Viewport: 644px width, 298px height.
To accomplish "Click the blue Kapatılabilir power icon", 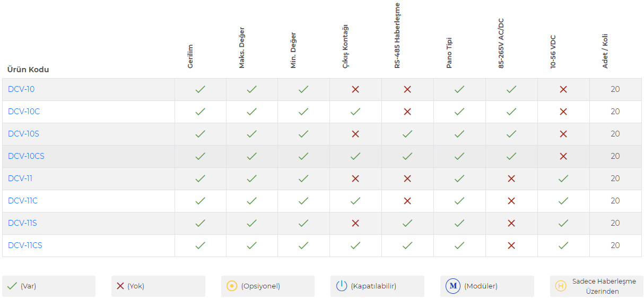I will point(342,286).
